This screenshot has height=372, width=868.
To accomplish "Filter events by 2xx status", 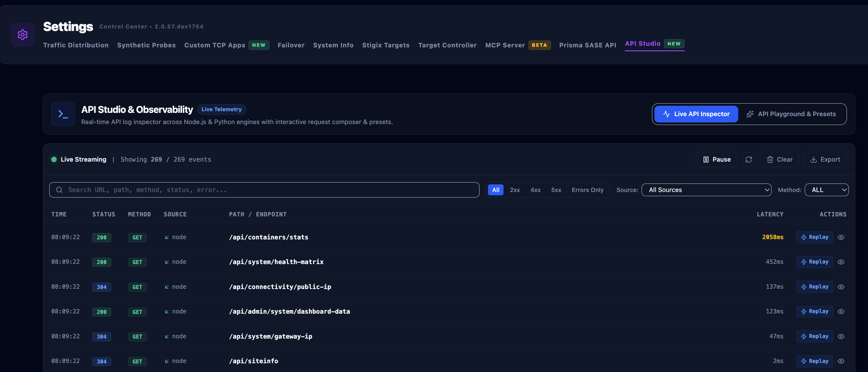I will pos(515,190).
